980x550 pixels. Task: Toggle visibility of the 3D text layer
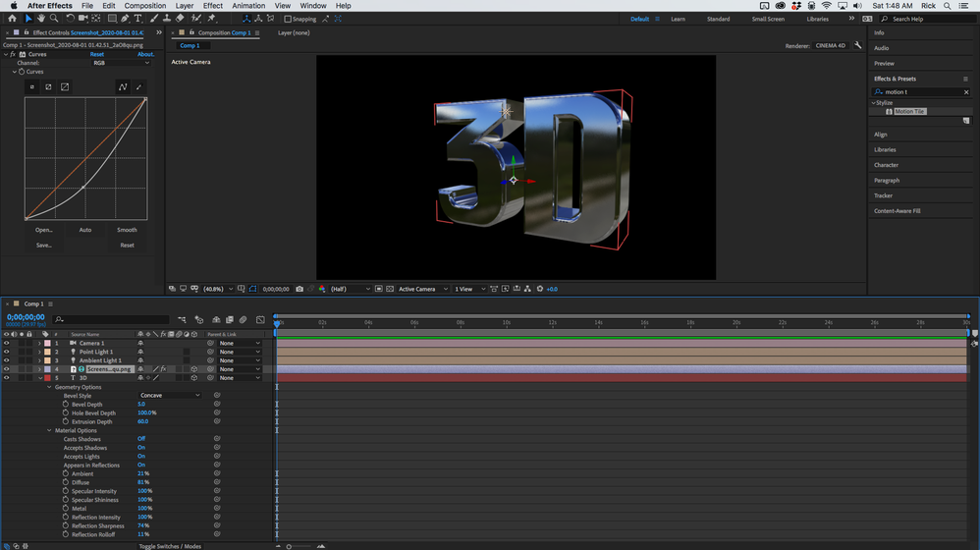[6, 377]
